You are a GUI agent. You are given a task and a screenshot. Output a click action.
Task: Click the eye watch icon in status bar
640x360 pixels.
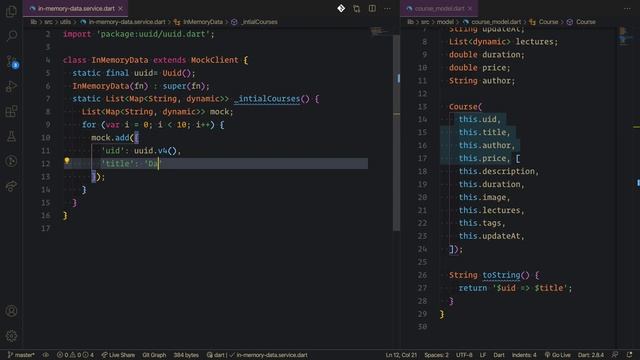pyautogui.click(x=46, y=355)
